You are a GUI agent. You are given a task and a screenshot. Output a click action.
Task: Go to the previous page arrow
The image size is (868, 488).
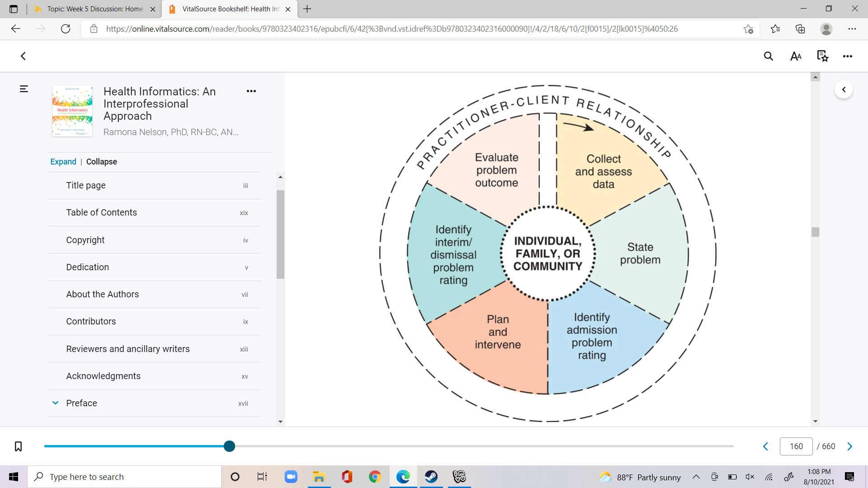(766, 446)
